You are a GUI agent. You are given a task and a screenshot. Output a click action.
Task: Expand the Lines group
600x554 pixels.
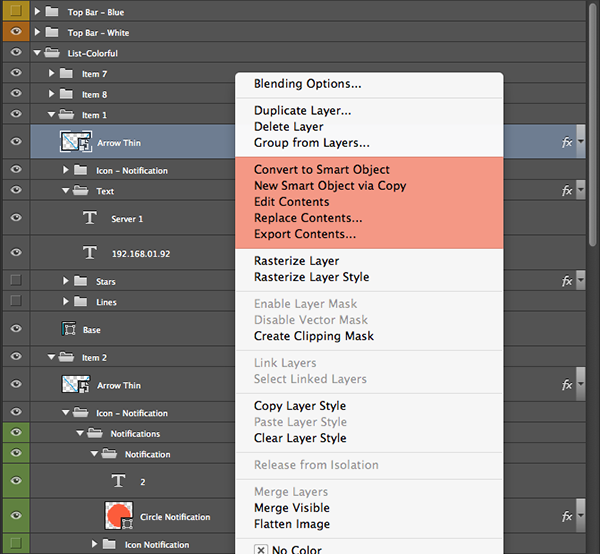point(66,301)
